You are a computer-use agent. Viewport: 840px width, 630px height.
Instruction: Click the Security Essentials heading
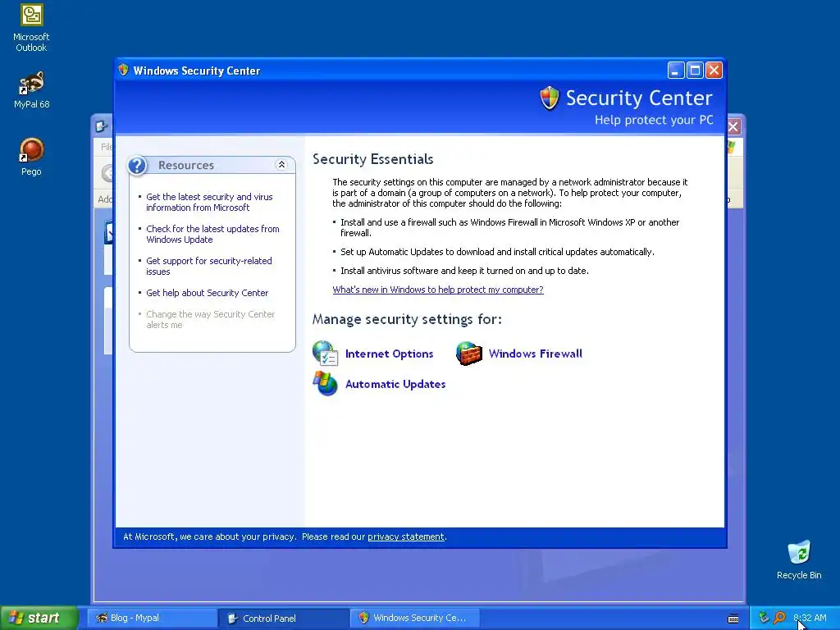tap(373, 159)
